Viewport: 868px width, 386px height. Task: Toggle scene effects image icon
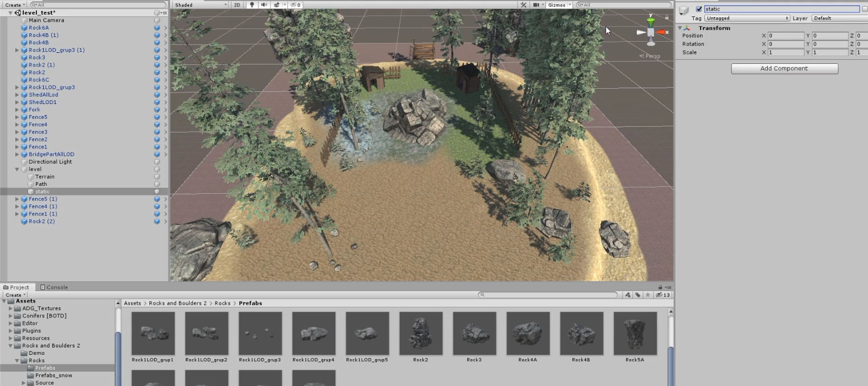point(277,5)
